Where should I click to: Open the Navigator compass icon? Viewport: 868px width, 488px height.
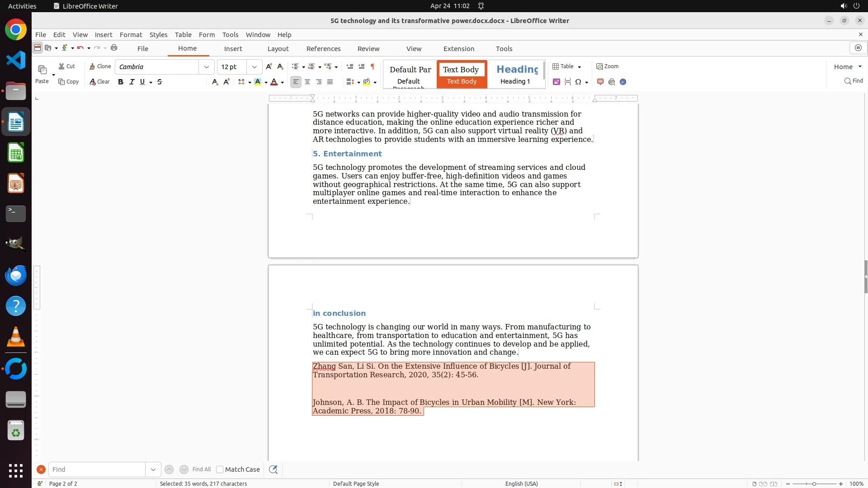(x=623, y=82)
